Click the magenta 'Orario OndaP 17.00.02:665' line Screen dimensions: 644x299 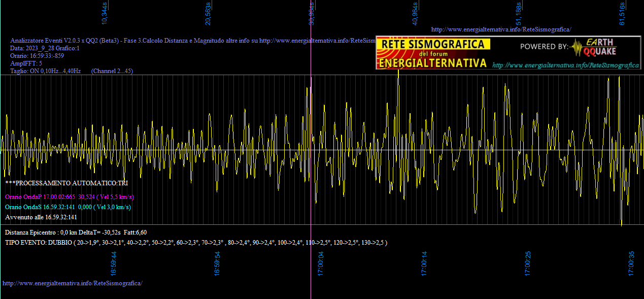pos(70,196)
